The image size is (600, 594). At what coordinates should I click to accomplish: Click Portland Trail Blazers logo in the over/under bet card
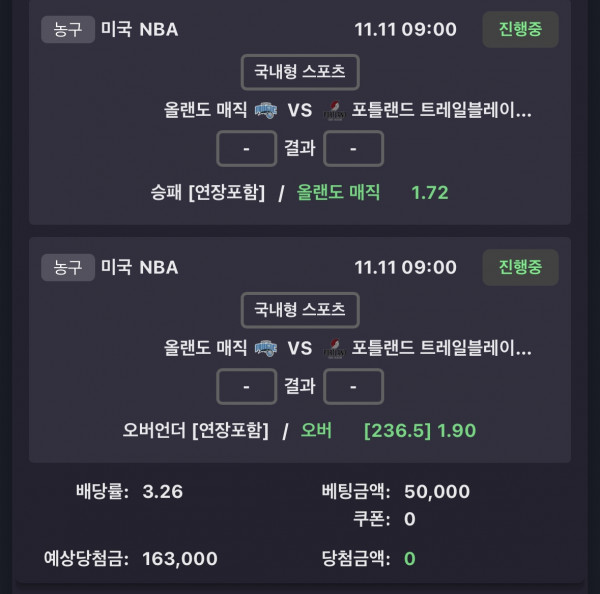(x=335, y=348)
